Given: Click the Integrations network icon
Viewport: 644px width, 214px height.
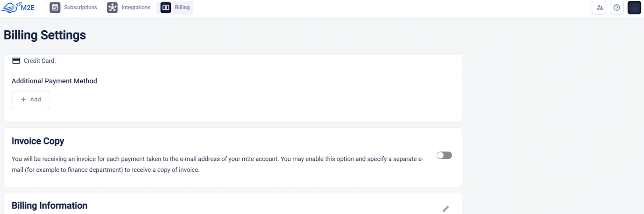Looking at the screenshot, I should click(x=112, y=7).
